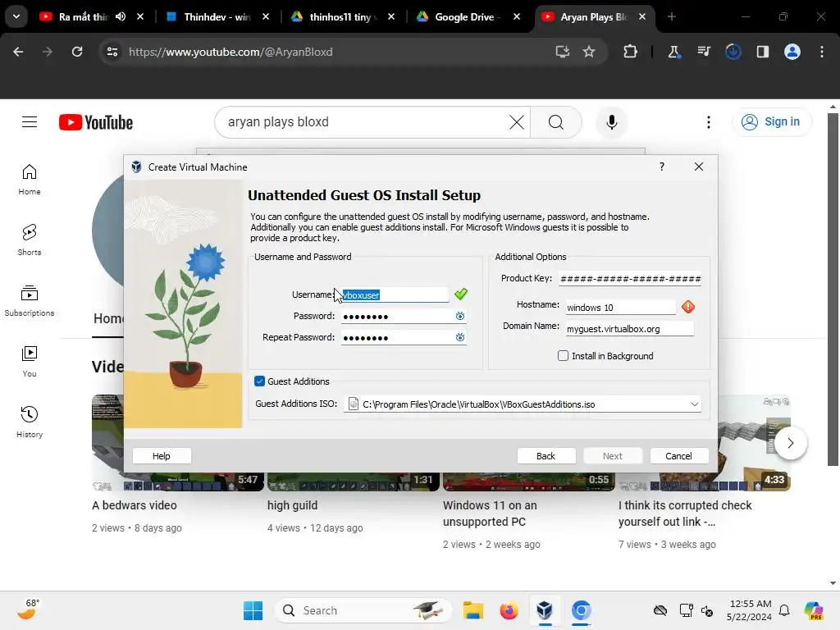Open media controls icon in toolbar
Image resolution: width=840 pixels, height=630 pixels.
pos(703,52)
